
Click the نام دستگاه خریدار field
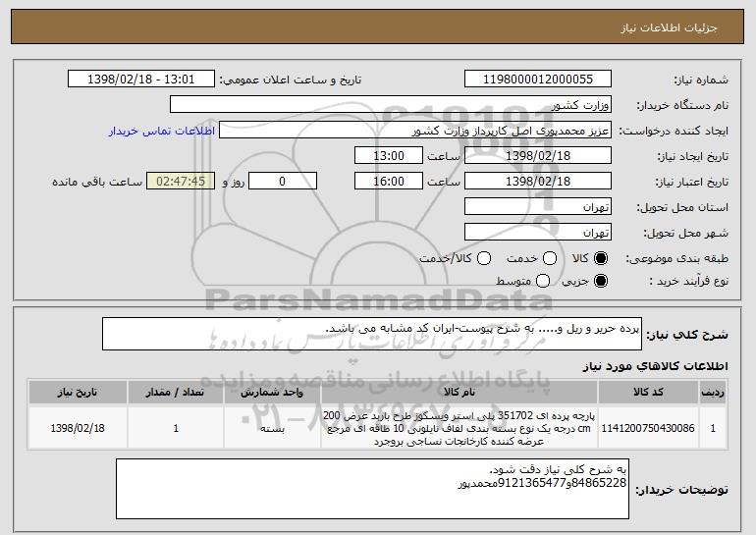click(391, 105)
